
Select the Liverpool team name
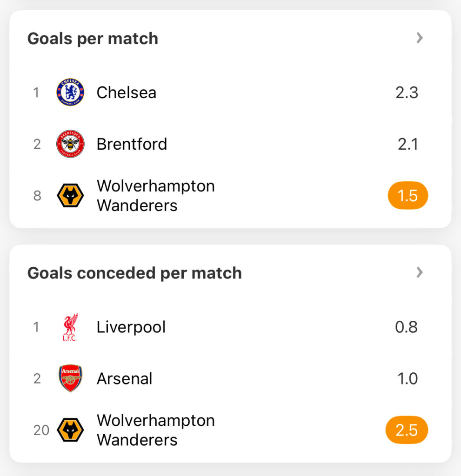131,327
